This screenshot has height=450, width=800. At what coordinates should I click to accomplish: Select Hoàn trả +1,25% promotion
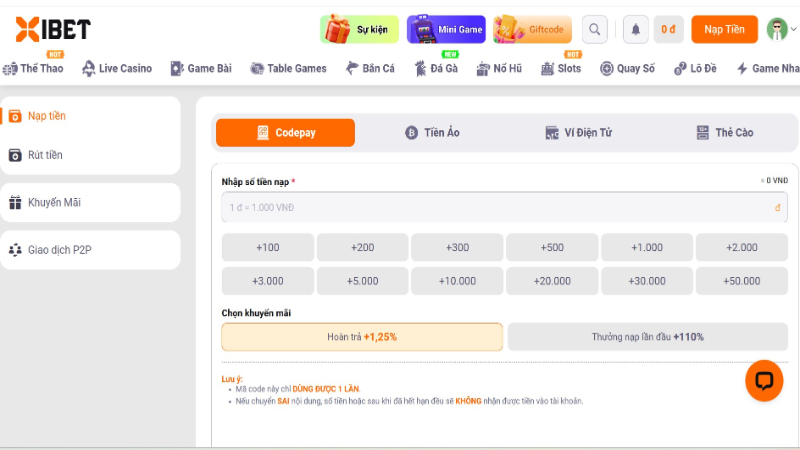tap(362, 337)
